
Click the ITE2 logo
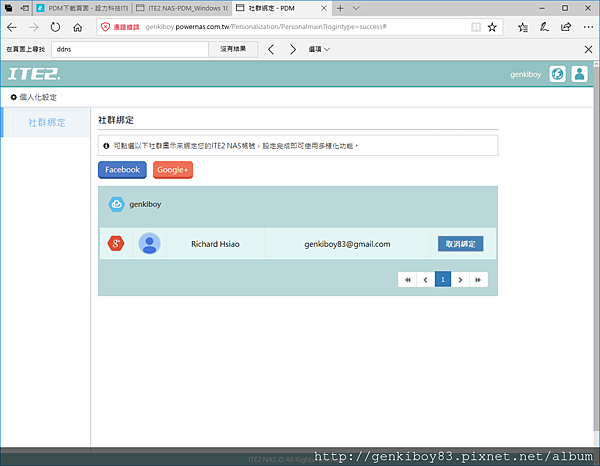pyautogui.click(x=34, y=74)
